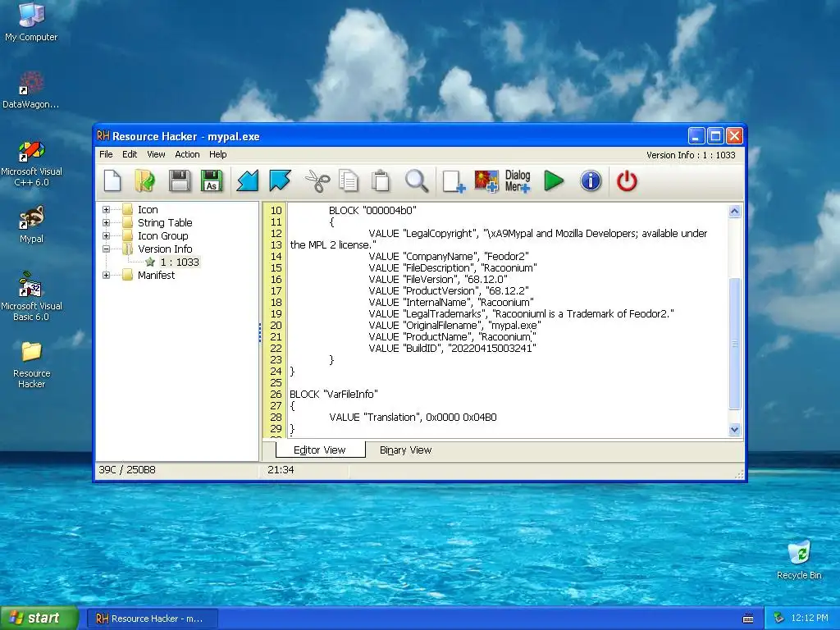Click the blue information icon
The height and width of the screenshot is (630, 840).
pyautogui.click(x=591, y=181)
